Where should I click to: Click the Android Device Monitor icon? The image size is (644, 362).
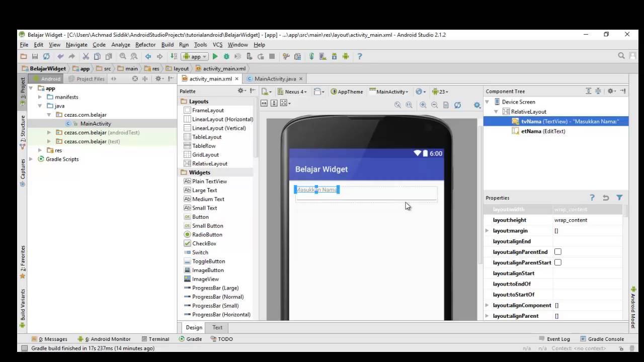pos(346,56)
